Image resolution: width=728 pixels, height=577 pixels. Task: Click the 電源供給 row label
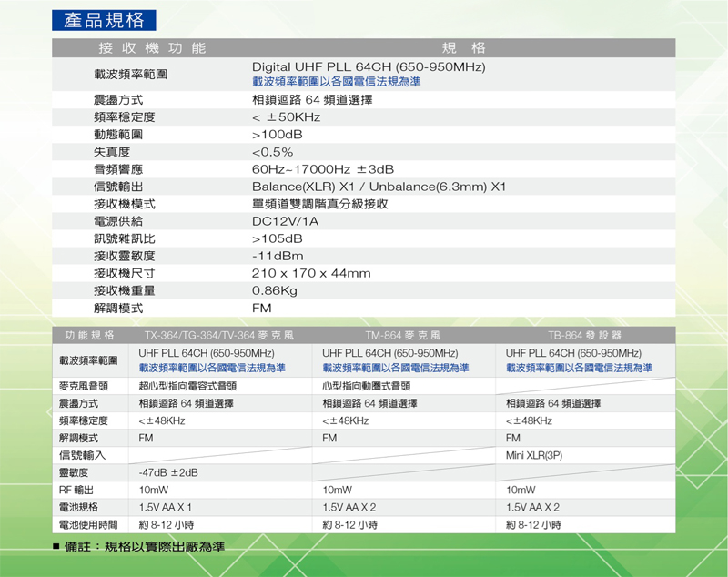118,221
